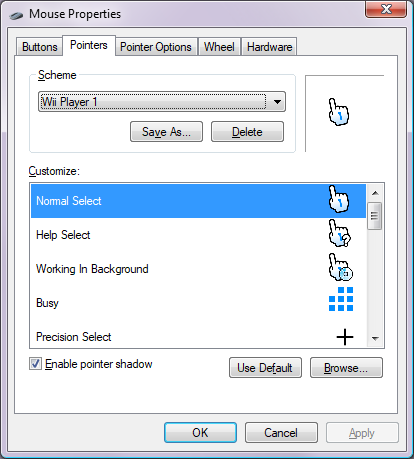Click the Normal Select hand cursor icon

tap(339, 199)
